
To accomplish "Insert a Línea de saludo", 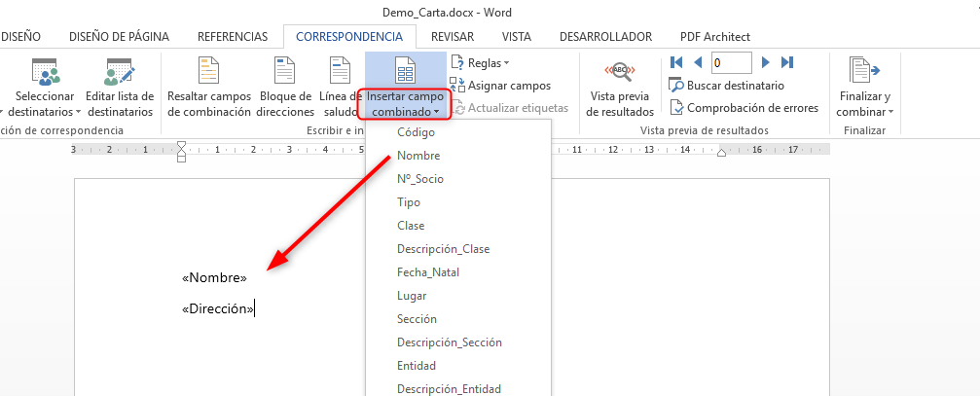I will [340, 73].
